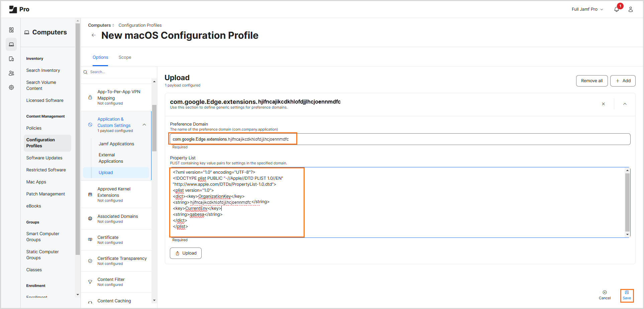Click the Content Filter funnel icon
This screenshot has width=644, height=309.
(x=90, y=282)
